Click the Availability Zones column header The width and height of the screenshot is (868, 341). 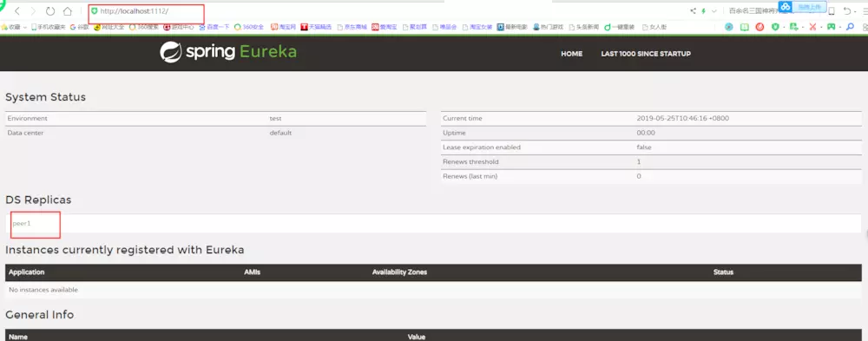pyautogui.click(x=399, y=272)
